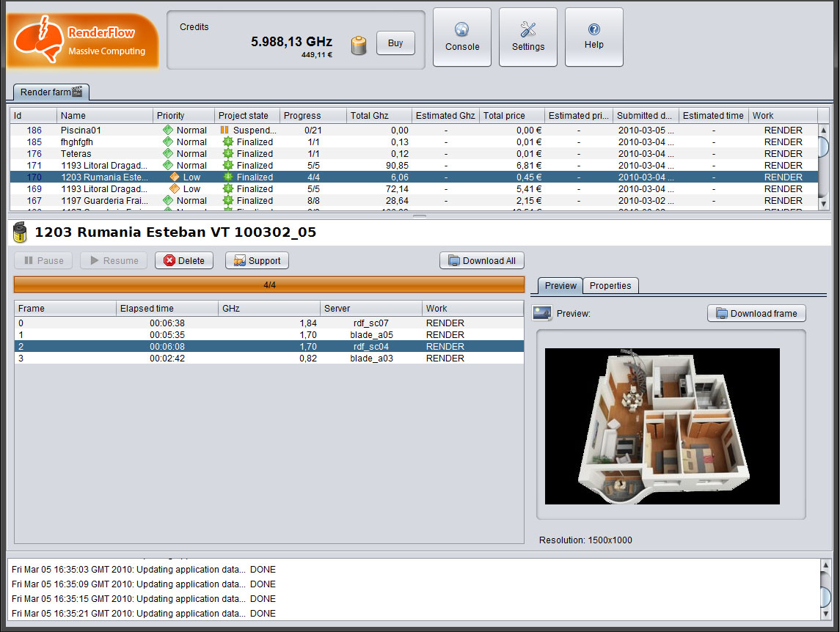Screen dimensions: 840x632
Task: Click Normal priority icon for project 185
Action: [168, 142]
